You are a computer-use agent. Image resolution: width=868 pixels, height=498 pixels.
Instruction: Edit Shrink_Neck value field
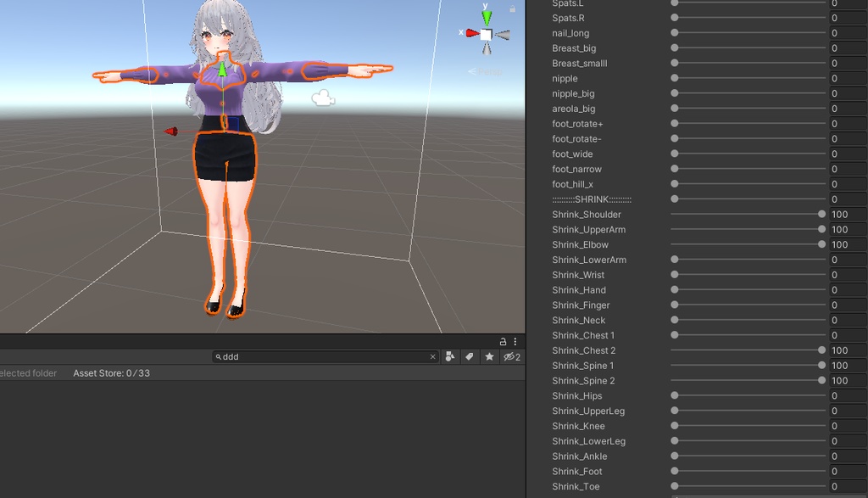848,320
